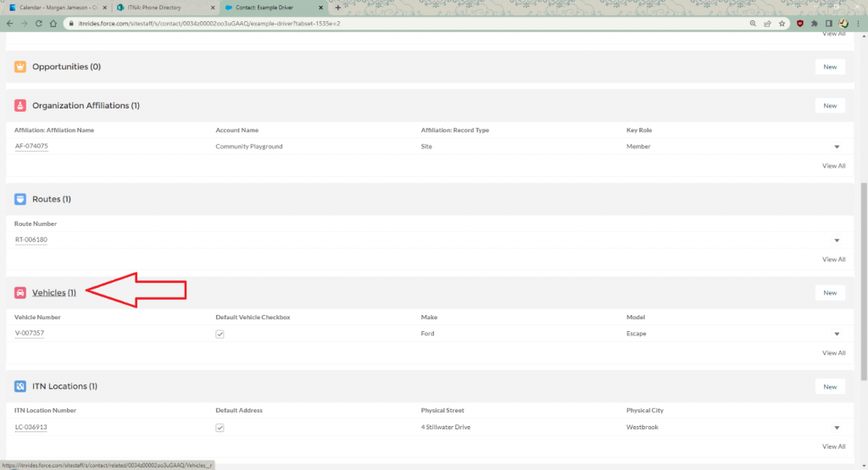Show the row actions dropdown for vehicle V-007357
Viewport: 868px width, 470px height.
point(837,334)
